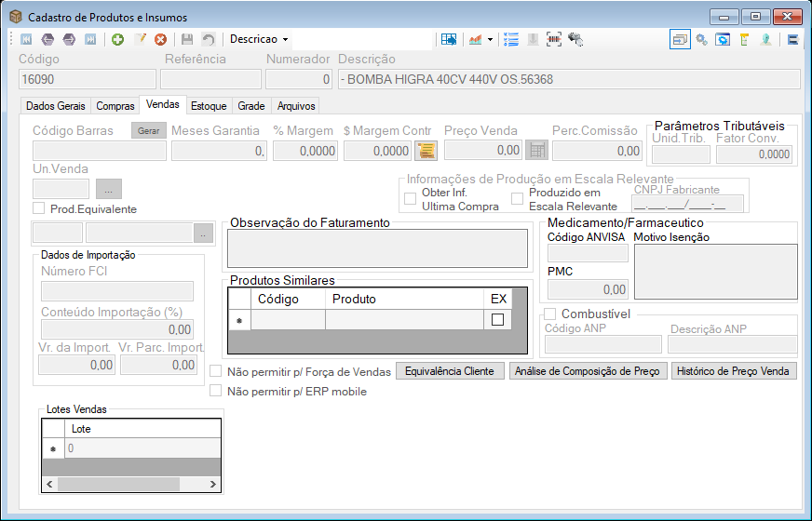Click the Código field with 16090

tap(88, 79)
